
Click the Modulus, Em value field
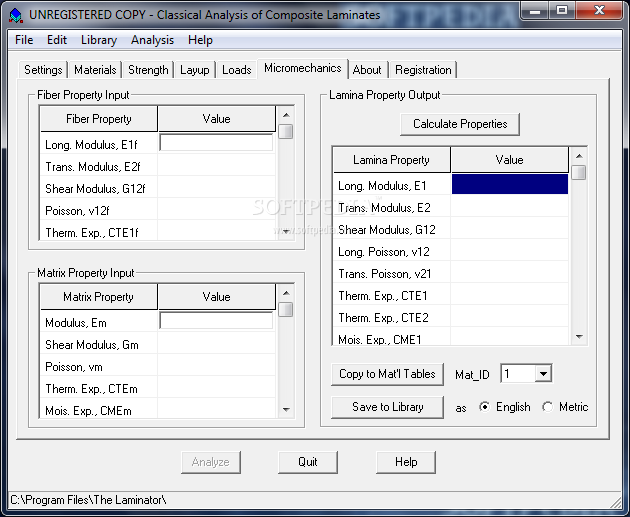[216, 321]
